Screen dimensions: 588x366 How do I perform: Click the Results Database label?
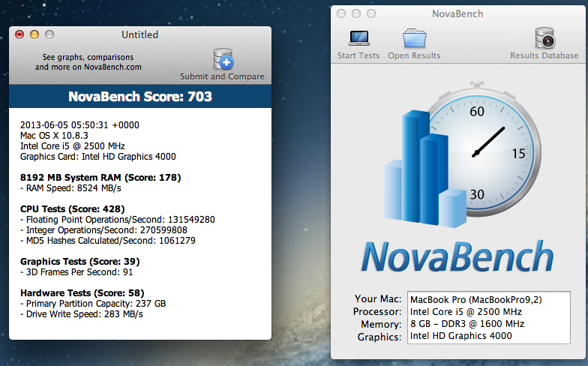(544, 55)
